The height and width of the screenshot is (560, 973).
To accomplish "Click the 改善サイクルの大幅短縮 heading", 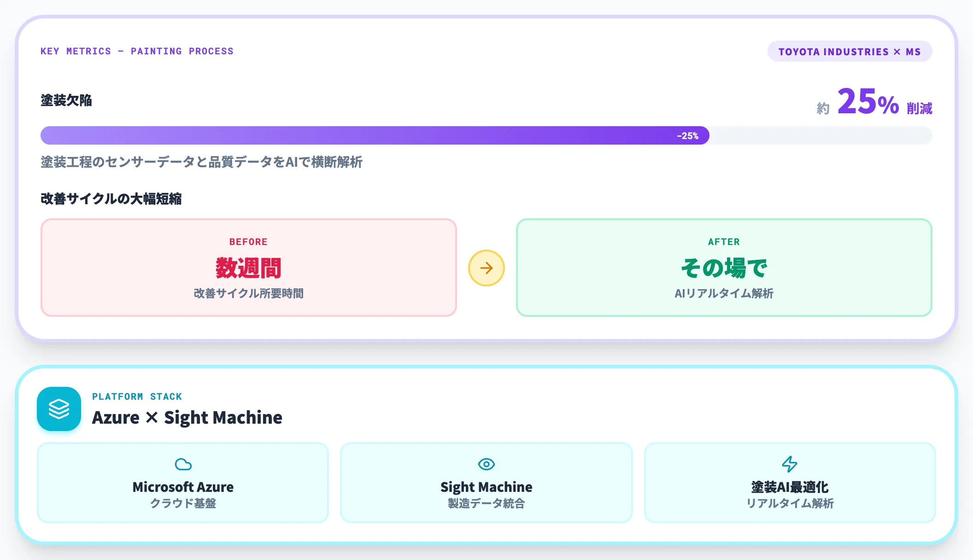I will (x=111, y=199).
